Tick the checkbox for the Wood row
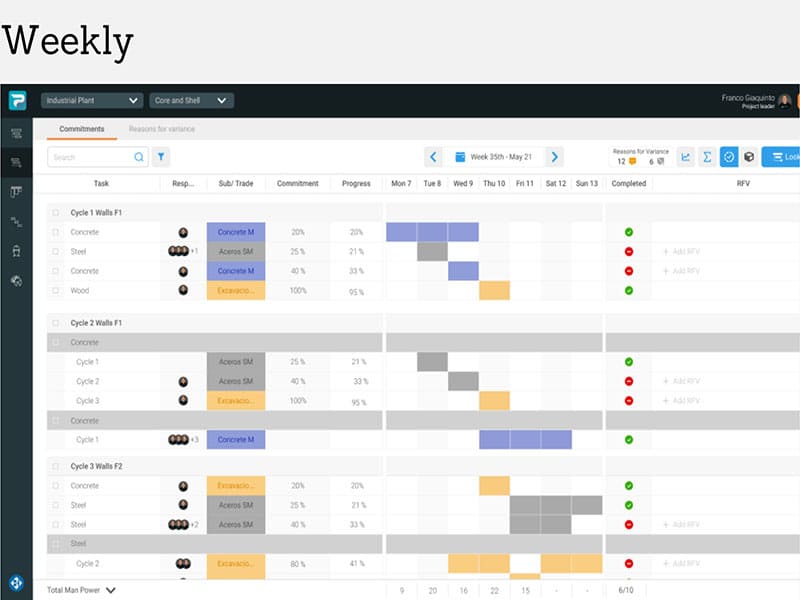 (x=56, y=290)
